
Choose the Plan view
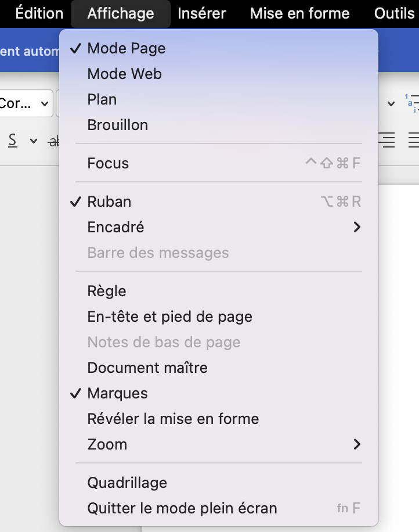[102, 99]
